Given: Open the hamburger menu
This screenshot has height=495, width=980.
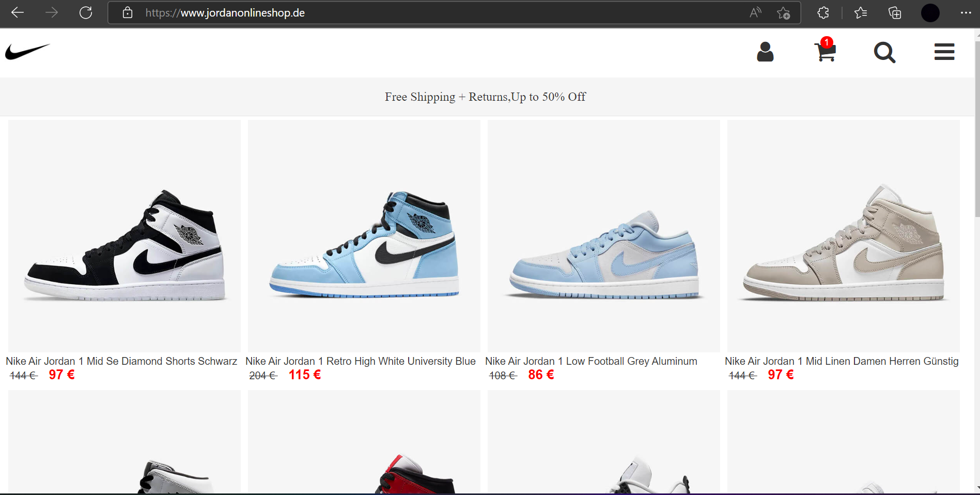Looking at the screenshot, I should click(944, 52).
